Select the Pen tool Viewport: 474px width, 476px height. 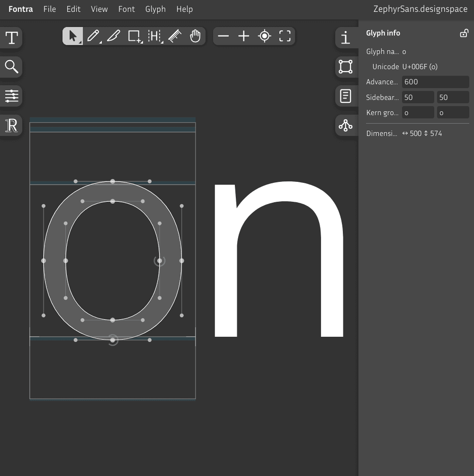click(x=93, y=36)
